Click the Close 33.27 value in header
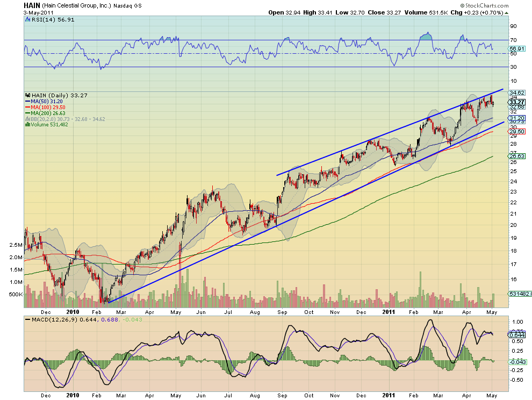532x400 pixels. [x=384, y=12]
